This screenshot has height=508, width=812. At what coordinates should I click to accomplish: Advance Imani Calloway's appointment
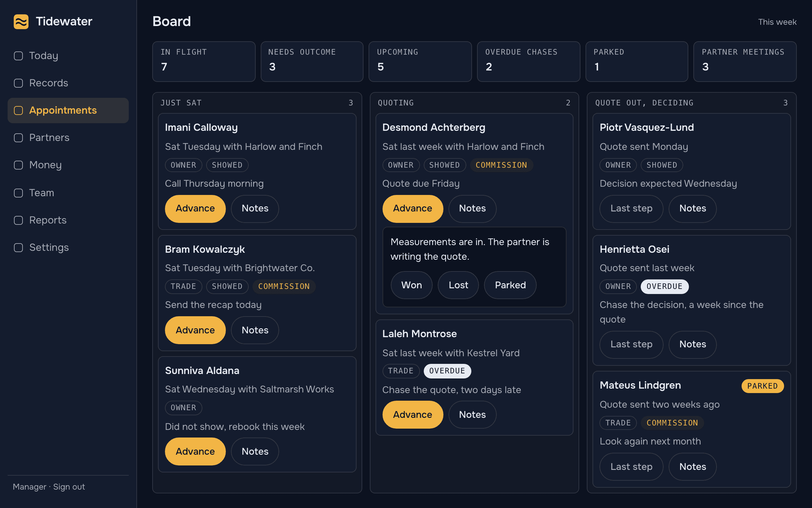(195, 209)
